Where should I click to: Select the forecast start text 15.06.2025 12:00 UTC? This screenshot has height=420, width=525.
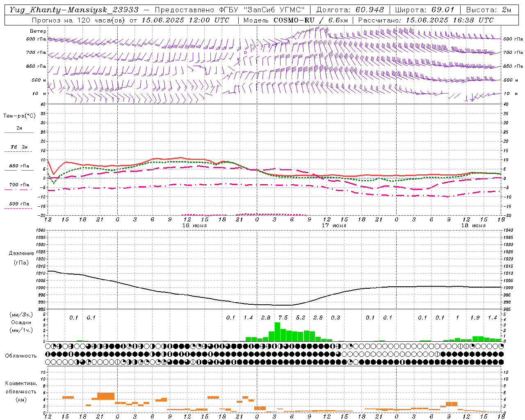[x=185, y=20]
